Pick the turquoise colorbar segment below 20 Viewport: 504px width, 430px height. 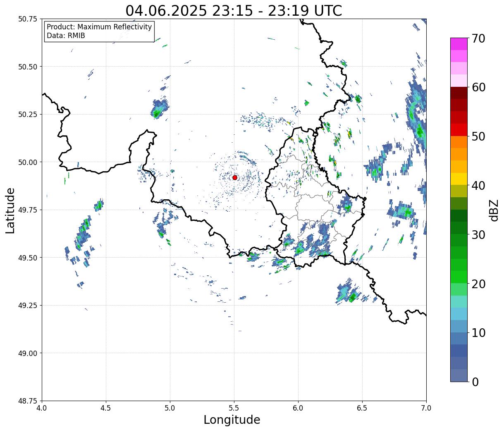[459, 302]
